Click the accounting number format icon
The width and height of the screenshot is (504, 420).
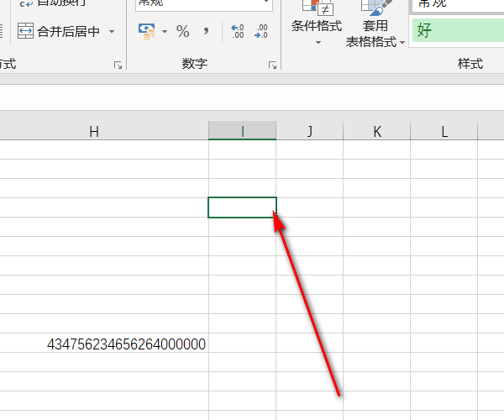(x=146, y=31)
